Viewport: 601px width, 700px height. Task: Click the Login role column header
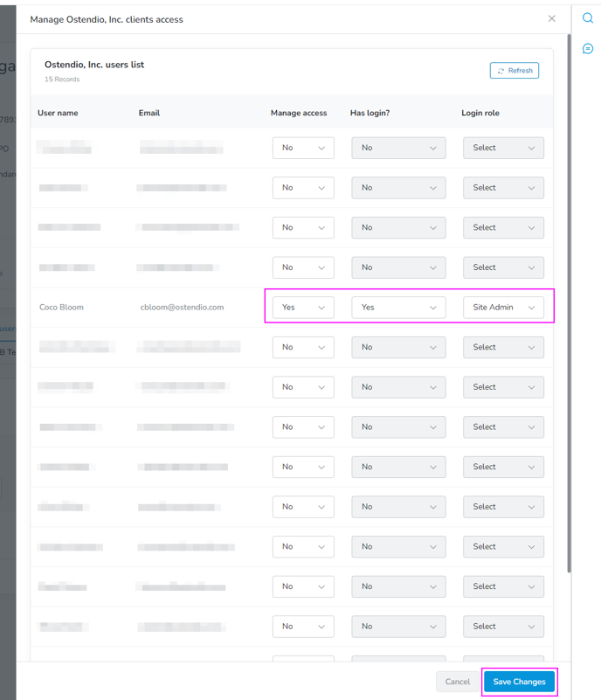(481, 113)
